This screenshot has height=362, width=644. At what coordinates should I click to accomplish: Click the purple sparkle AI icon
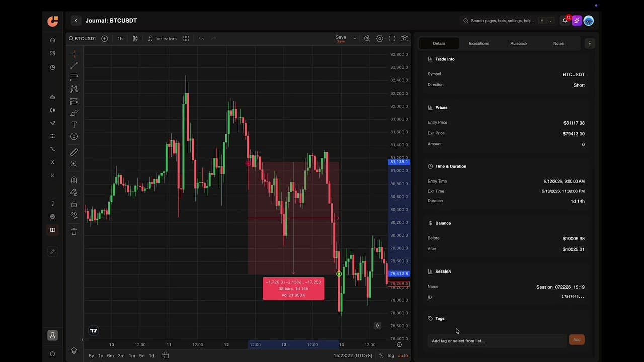(577, 21)
